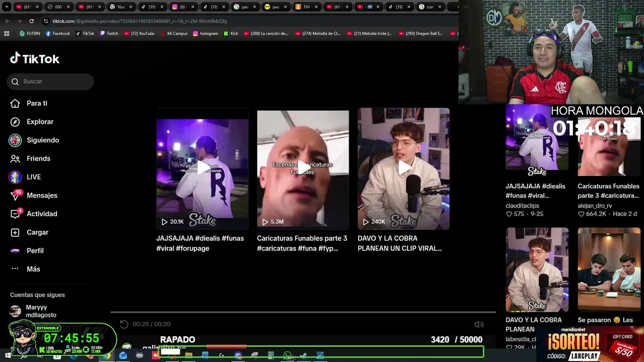The image size is (644, 362).
Task: Like the clip showing 664.2K hearts
Action: [x=592, y=214]
